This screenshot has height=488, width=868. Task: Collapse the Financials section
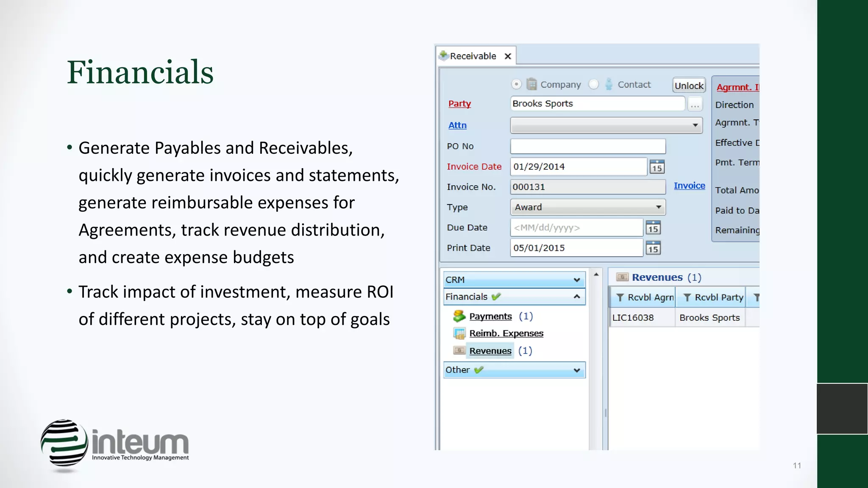coord(515,297)
